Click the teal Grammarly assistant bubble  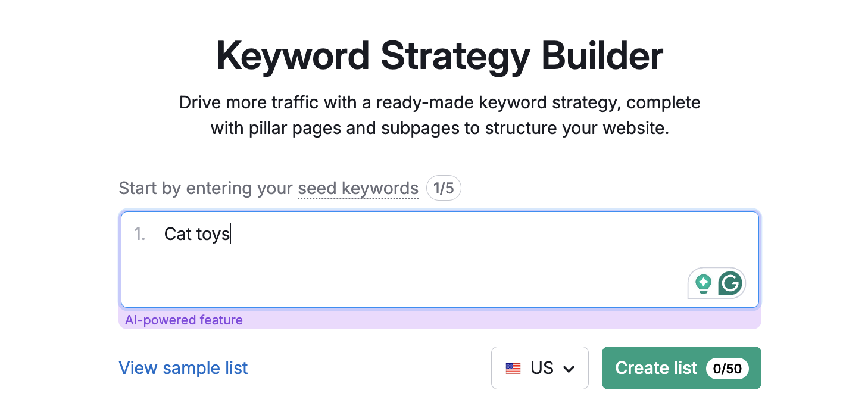point(731,283)
